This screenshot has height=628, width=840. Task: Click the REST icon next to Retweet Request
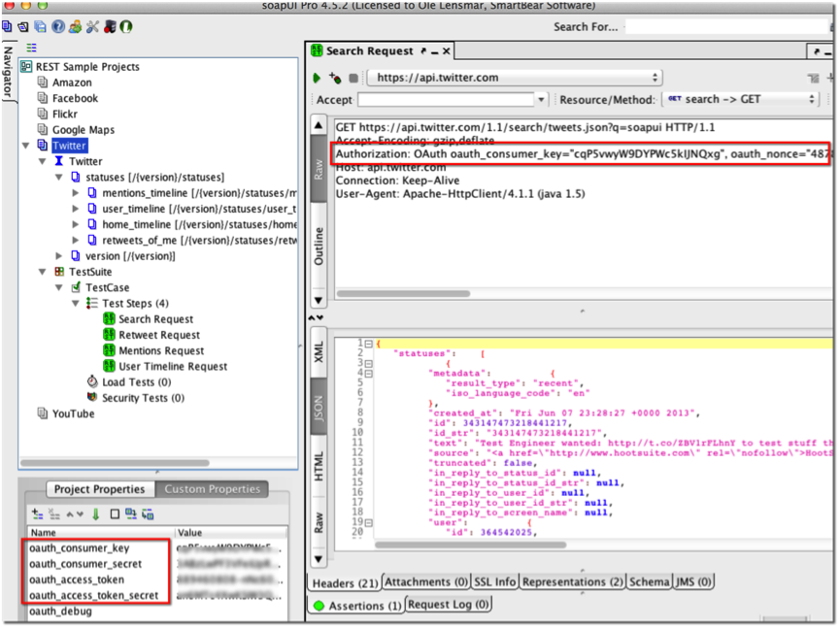click(x=110, y=335)
